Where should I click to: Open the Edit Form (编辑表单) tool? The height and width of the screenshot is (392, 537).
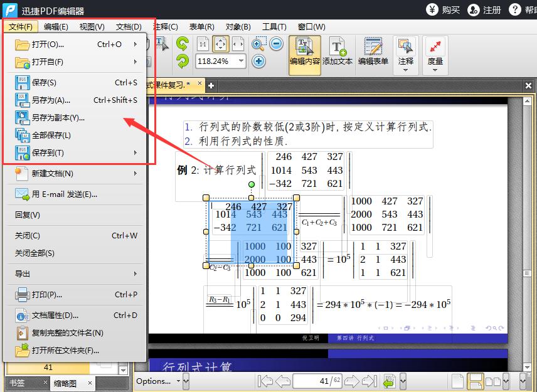point(373,51)
